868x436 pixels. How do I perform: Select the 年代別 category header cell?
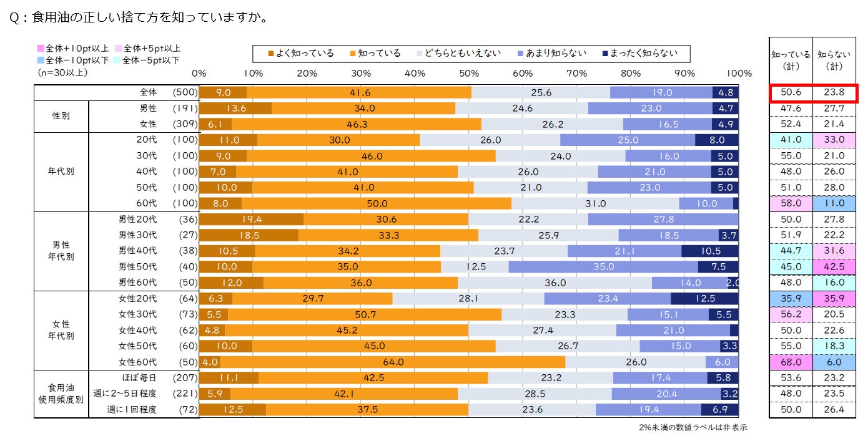61,172
